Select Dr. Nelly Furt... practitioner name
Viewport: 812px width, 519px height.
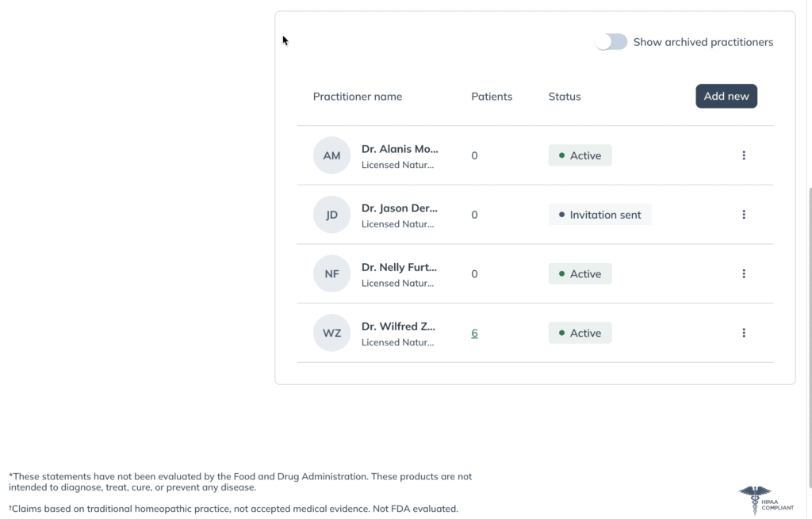click(x=399, y=268)
